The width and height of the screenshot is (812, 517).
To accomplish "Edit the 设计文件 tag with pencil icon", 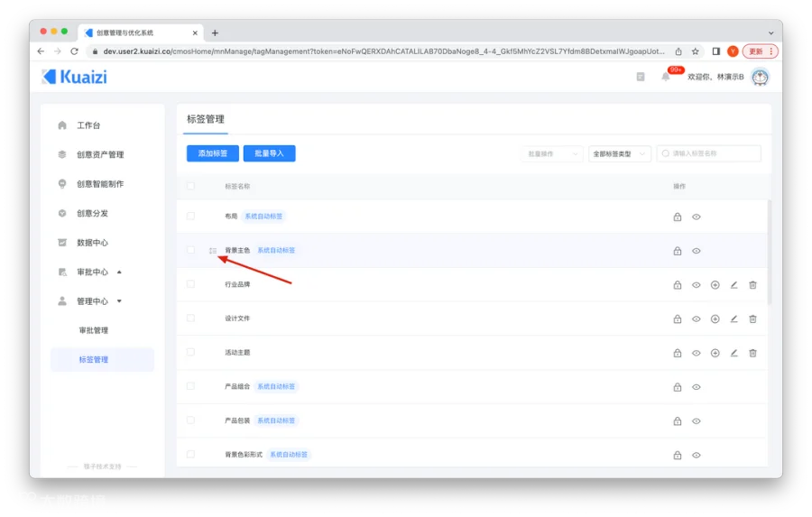I will [734, 319].
